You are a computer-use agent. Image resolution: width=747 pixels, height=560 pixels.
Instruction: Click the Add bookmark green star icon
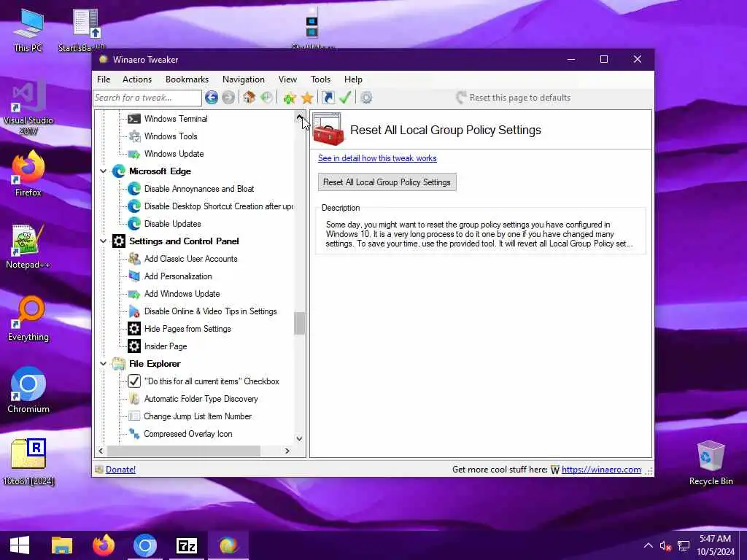289,98
